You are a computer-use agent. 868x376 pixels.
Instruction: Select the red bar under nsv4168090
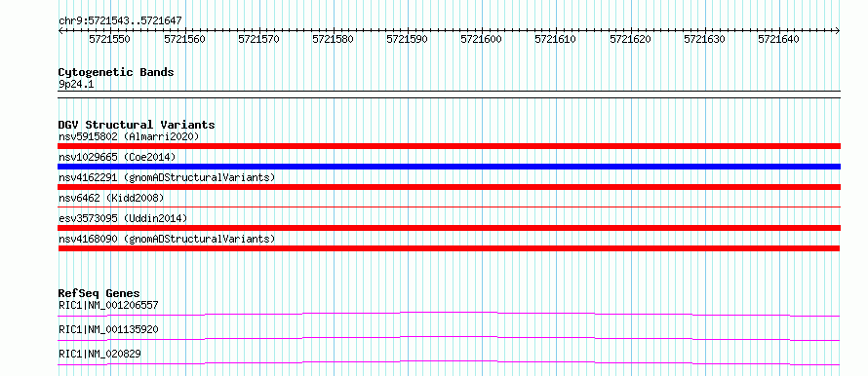[449, 248]
